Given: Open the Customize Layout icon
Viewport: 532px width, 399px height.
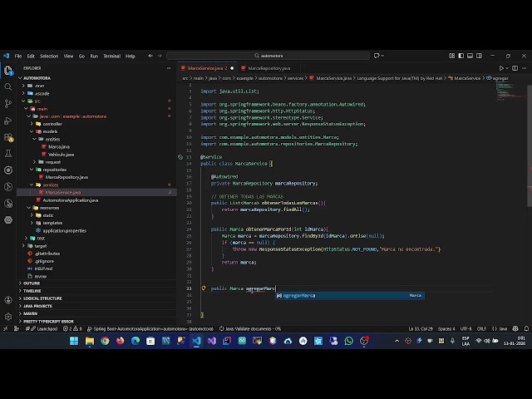Looking at the screenshot, I should 452,56.
